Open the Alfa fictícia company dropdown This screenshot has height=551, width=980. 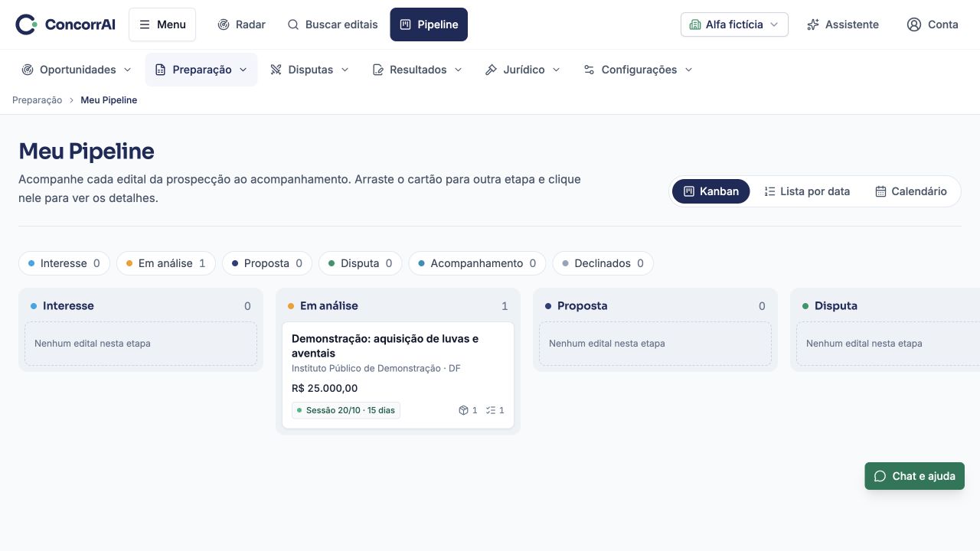(x=734, y=24)
